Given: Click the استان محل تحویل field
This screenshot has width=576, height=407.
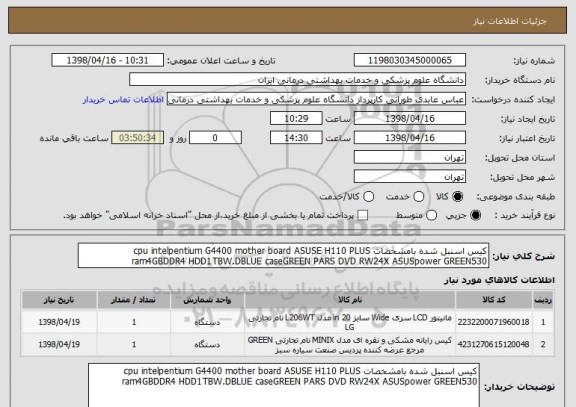Looking at the screenshot, I should [x=410, y=158].
